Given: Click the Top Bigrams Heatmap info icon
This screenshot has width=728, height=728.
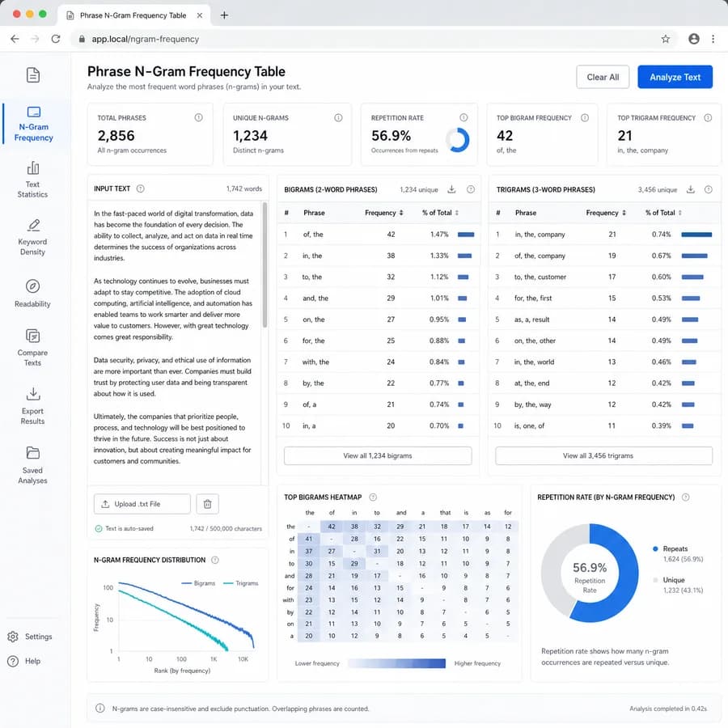Looking at the screenshot, I should coord(373,497).
